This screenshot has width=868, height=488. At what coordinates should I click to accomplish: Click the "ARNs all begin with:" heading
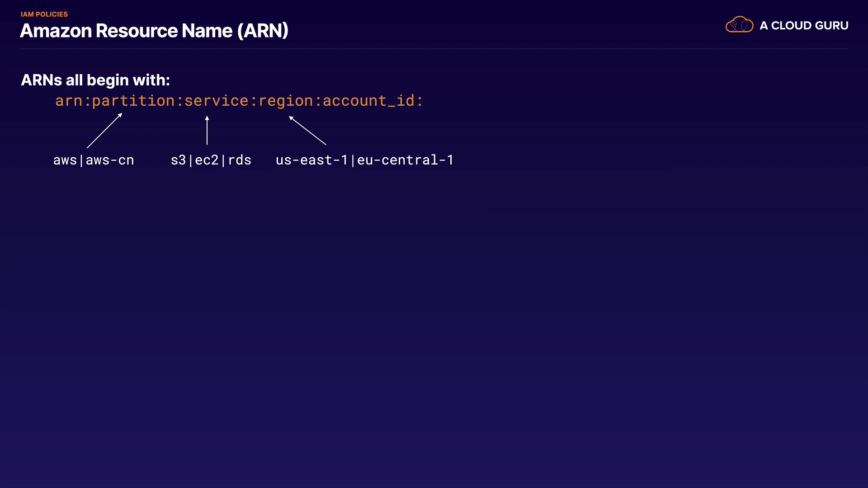pyautogui.click(x=95, y=80)
